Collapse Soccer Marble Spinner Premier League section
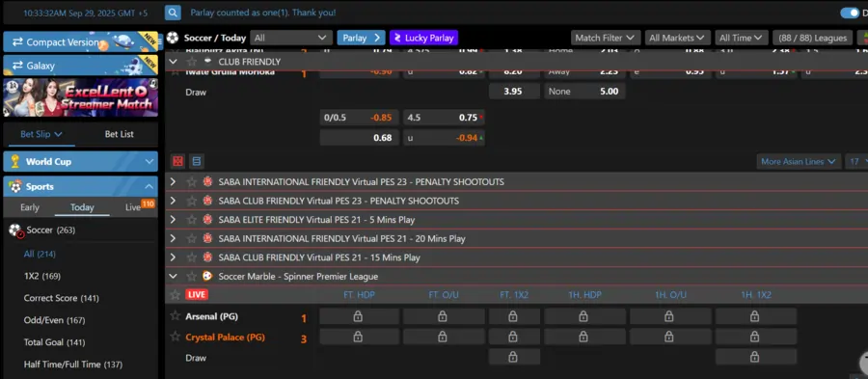The image size is (868, 379). pos(174,276)
